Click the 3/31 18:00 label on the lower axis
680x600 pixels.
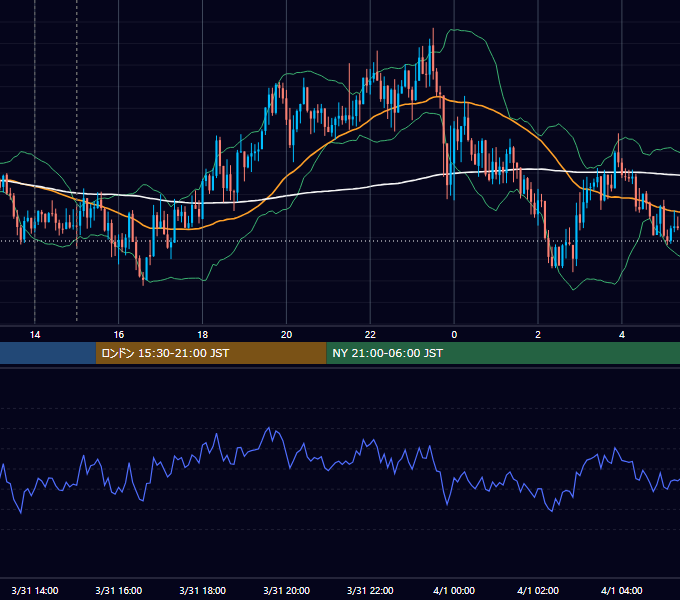coord(203,590)
